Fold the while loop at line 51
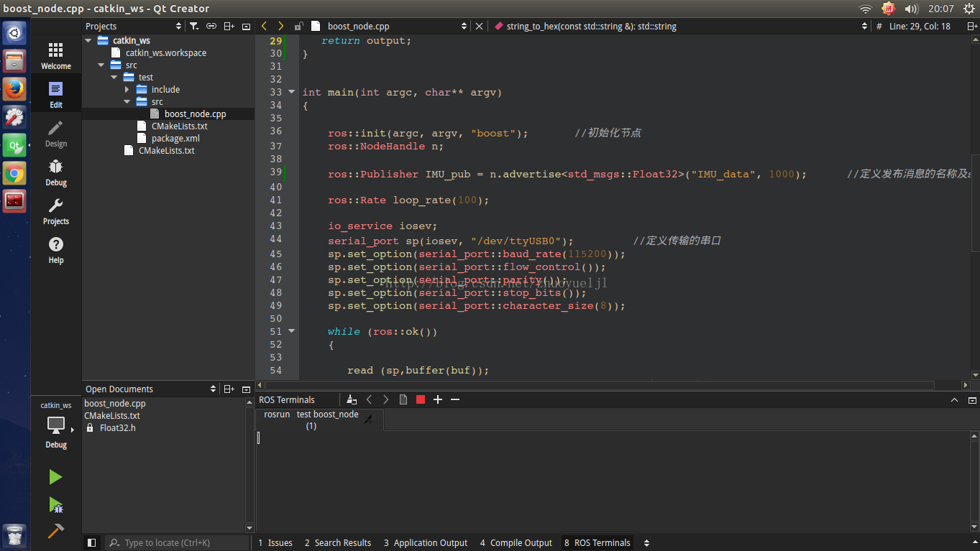Viewport: 980px width, 551px height. [x=291, y=331]
